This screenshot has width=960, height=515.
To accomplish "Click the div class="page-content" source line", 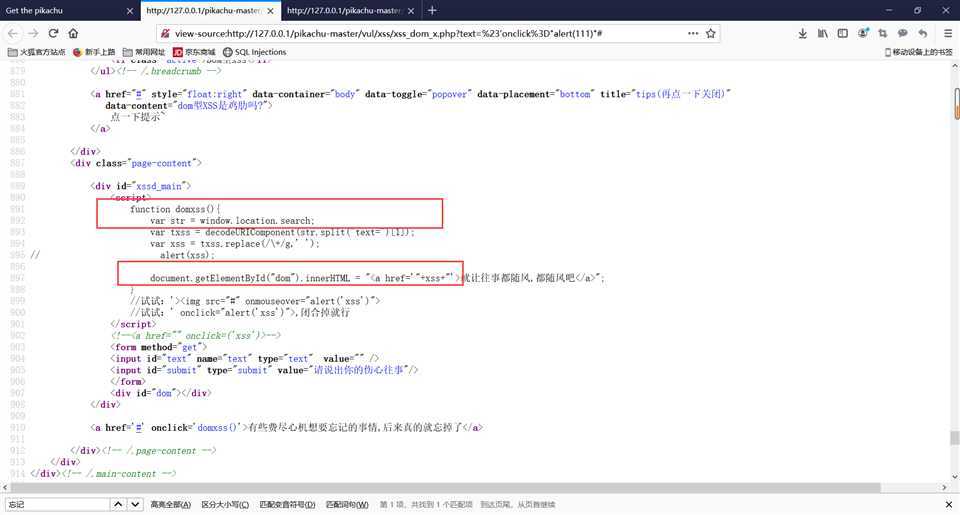I will click(x=136, y=164).
